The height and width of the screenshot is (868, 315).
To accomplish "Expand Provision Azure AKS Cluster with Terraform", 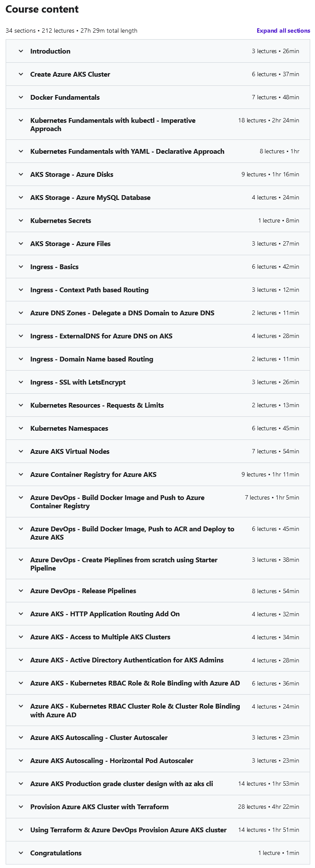I will tap(99, 807).
